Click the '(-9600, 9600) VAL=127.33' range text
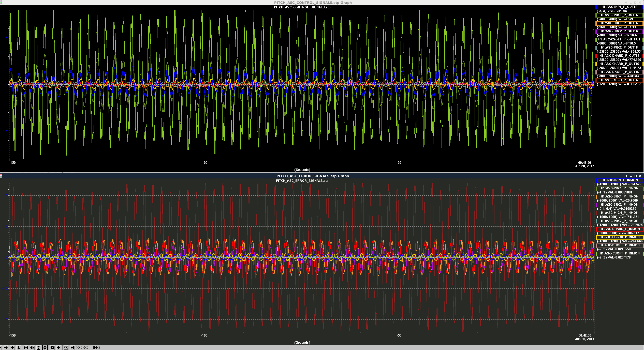 pos(616,27)
